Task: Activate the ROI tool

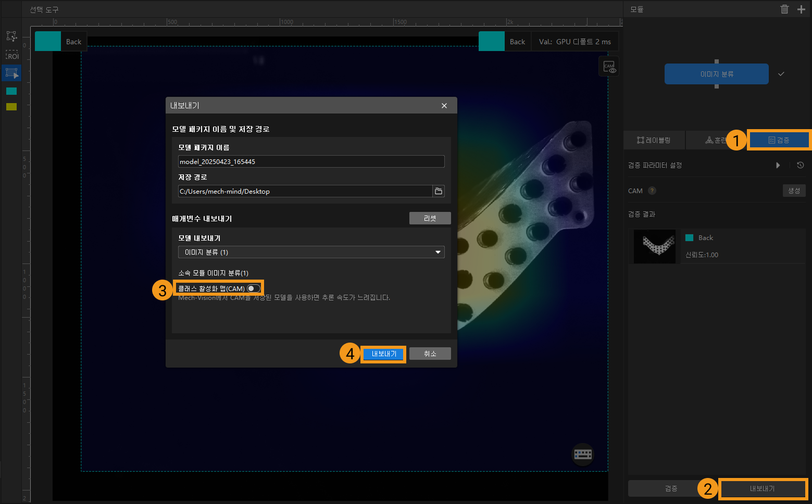Action: (11, 55)
